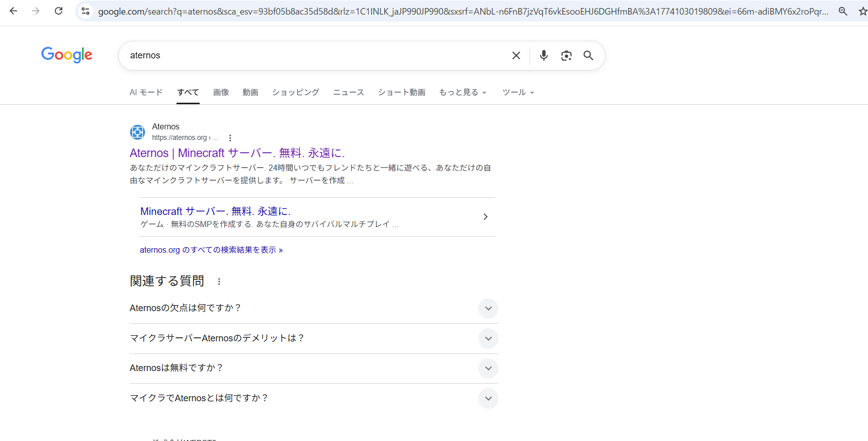Switch to the ニュース tab
Screen dimensions: 868x441
tap(349, 92)
